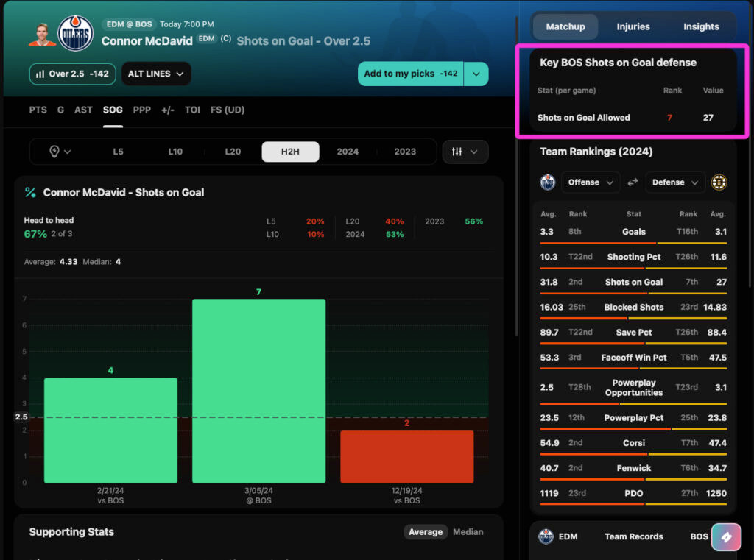
Task: Click the Shots on Goal Allowed row
Action: tap(633, 118)
